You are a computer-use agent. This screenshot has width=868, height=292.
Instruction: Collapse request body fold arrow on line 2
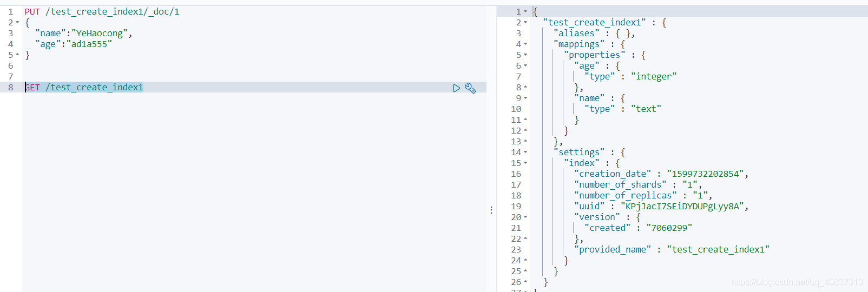tap(17, 22)
